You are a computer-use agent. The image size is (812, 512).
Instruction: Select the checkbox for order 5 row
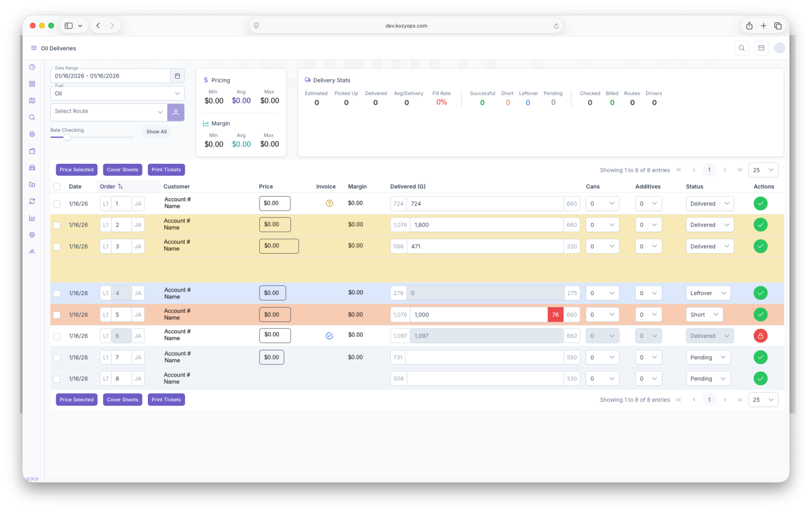point(57,315)
